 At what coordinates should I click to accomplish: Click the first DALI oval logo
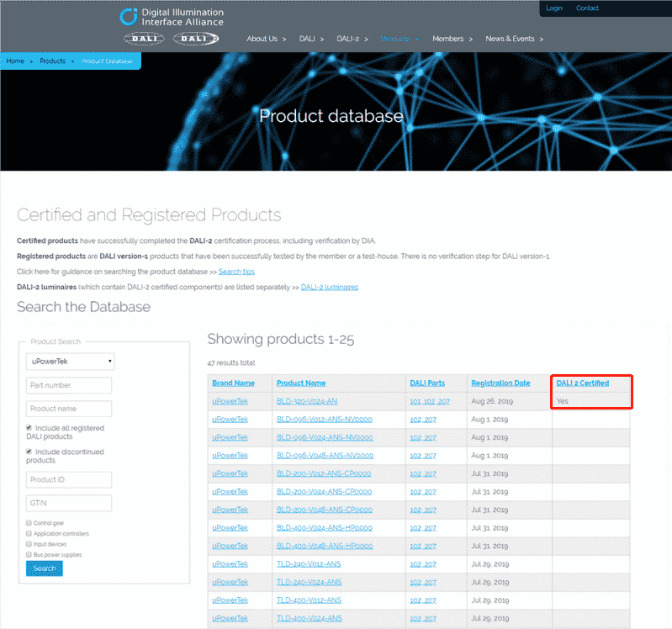click(144, 39)
